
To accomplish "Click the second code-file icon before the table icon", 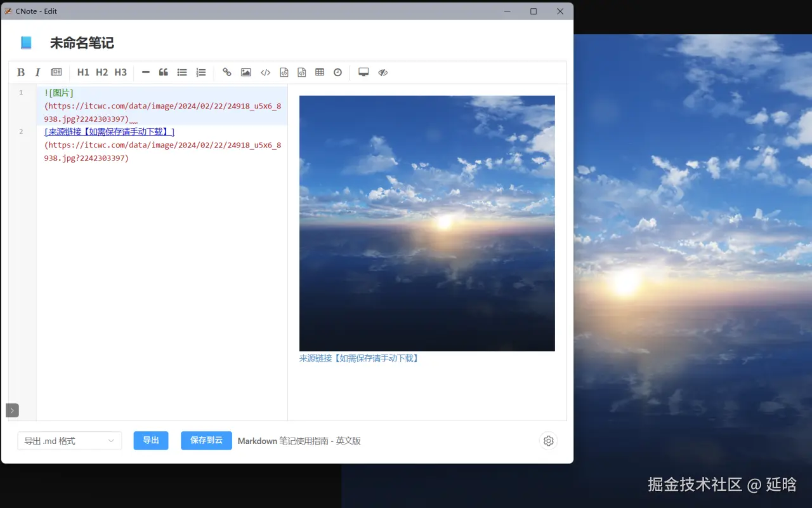I will pyautogui.click(x=302, y=72).
